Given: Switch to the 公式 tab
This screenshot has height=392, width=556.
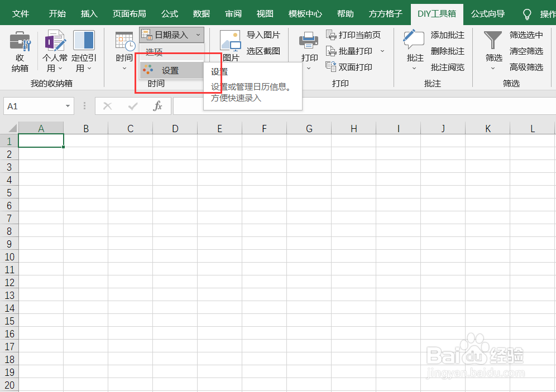Looking at the screenshot, I should click(x=170, y=14).
